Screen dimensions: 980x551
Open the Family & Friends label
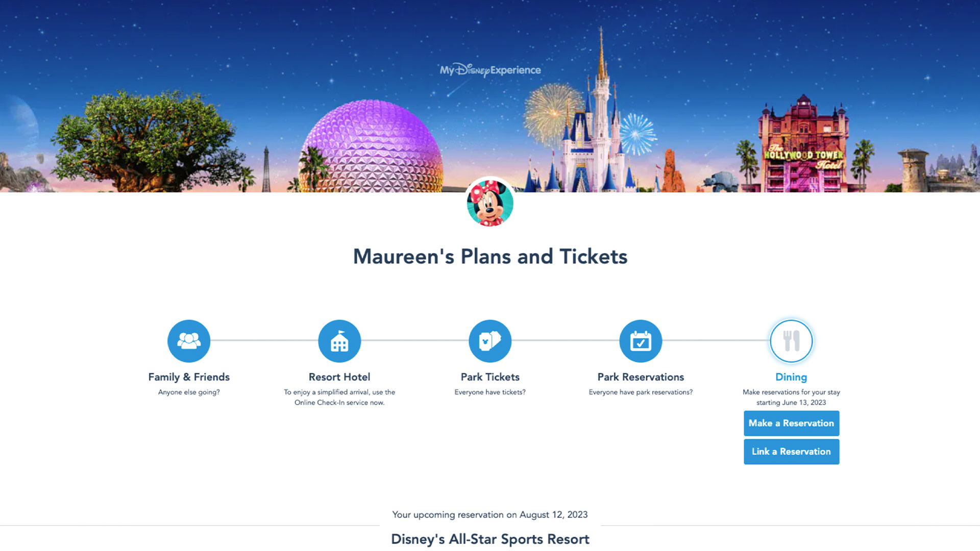(x=189, y=377)
